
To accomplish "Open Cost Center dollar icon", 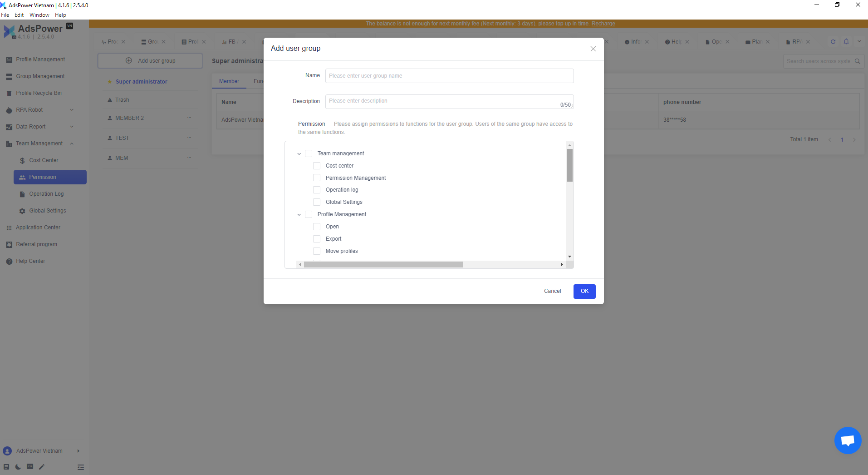I will coord(22,161).
